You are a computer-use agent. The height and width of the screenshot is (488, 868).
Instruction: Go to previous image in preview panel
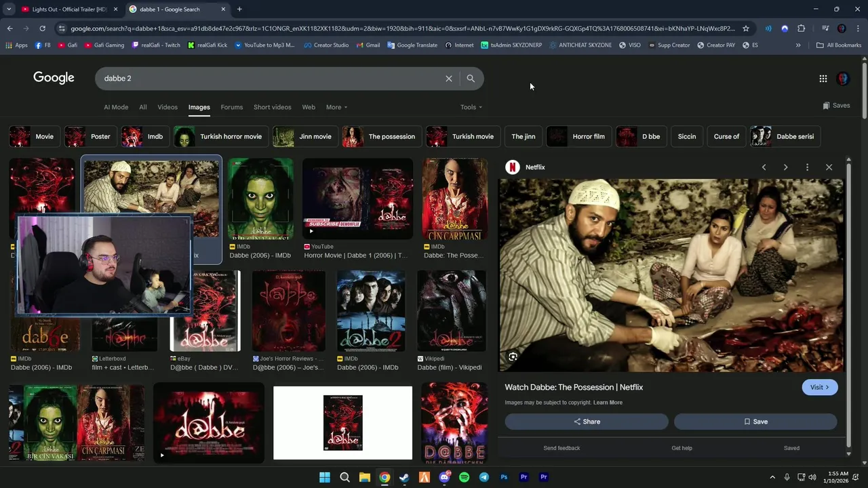(764, 167)
